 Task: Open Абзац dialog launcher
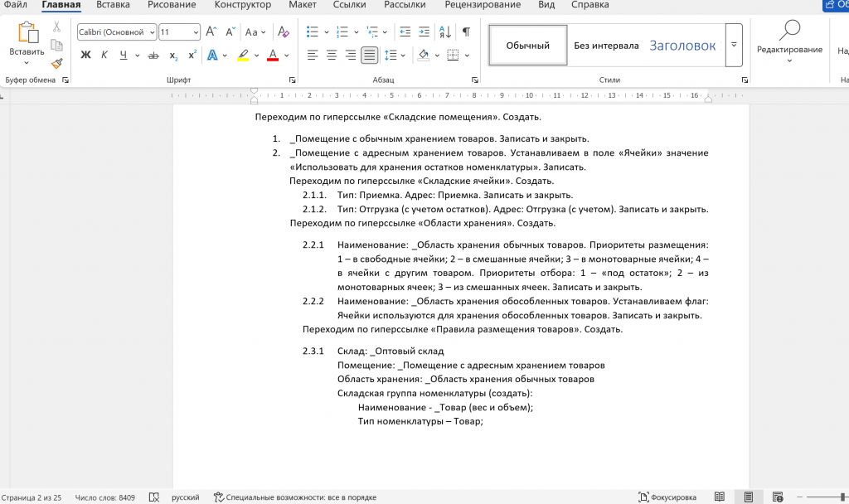coord(475,80)
